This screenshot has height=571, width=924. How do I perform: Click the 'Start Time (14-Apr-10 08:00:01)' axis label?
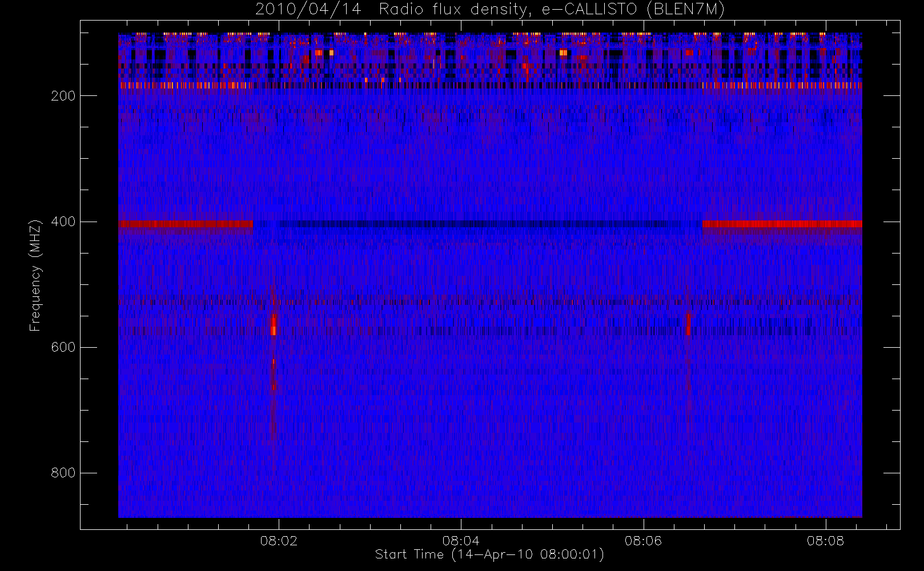[x=490, y=554]
